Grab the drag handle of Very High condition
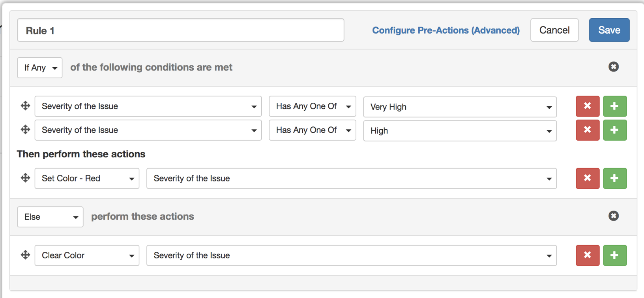 [x=25, y=106]
